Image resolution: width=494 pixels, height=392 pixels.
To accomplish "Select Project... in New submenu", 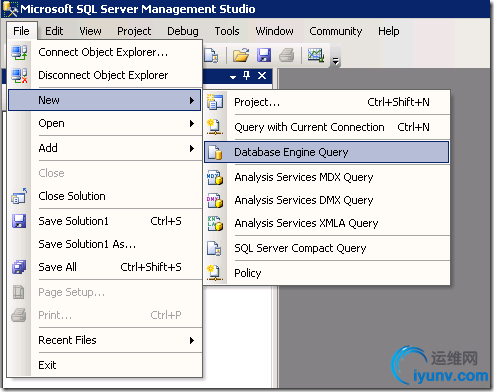I will [327, 102].
